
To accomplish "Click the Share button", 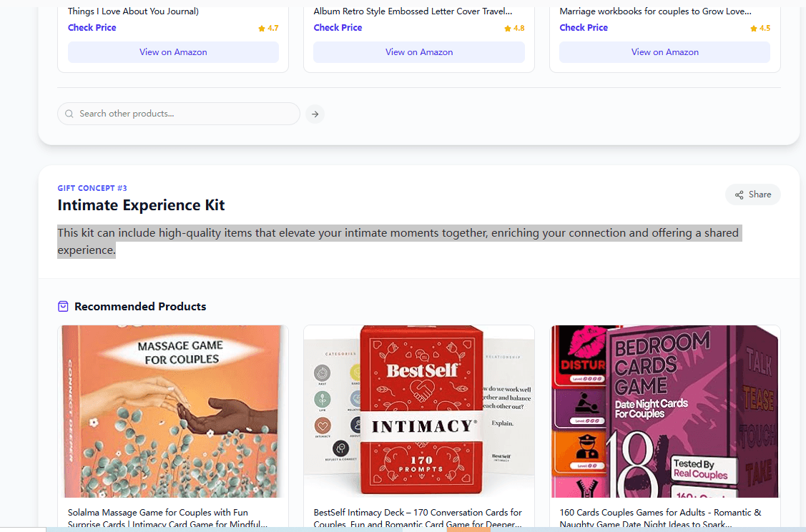I will (x=752, y=194).
